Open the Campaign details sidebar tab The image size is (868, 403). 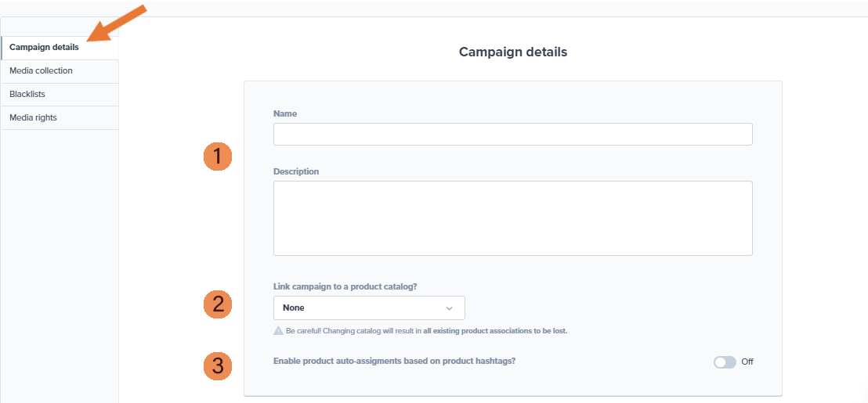(x=45, y=48)
